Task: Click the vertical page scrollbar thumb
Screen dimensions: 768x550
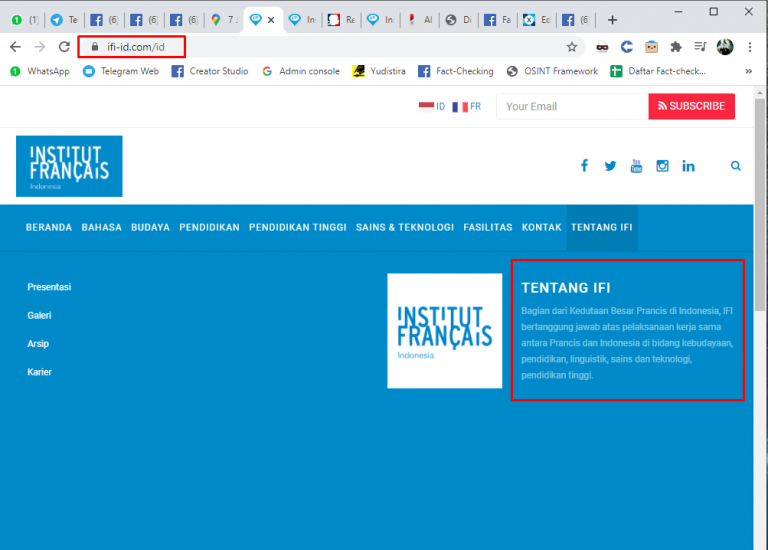Action: tap(760, 204)
